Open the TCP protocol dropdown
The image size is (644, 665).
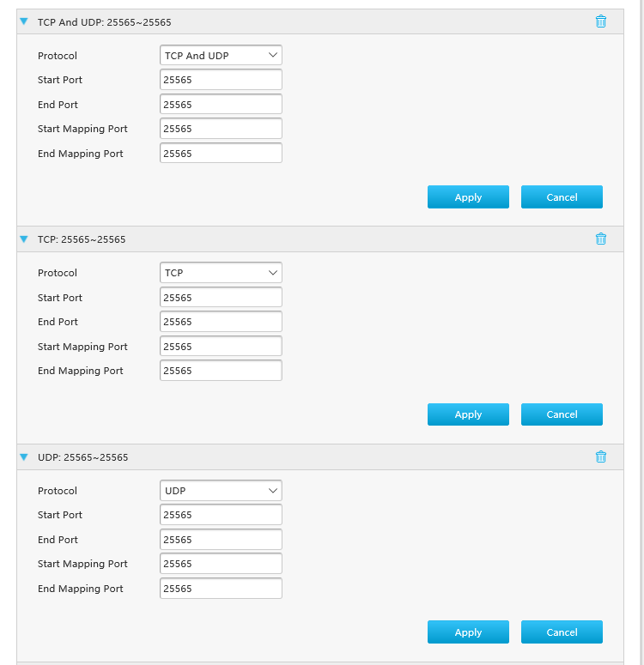coord(221,273)
